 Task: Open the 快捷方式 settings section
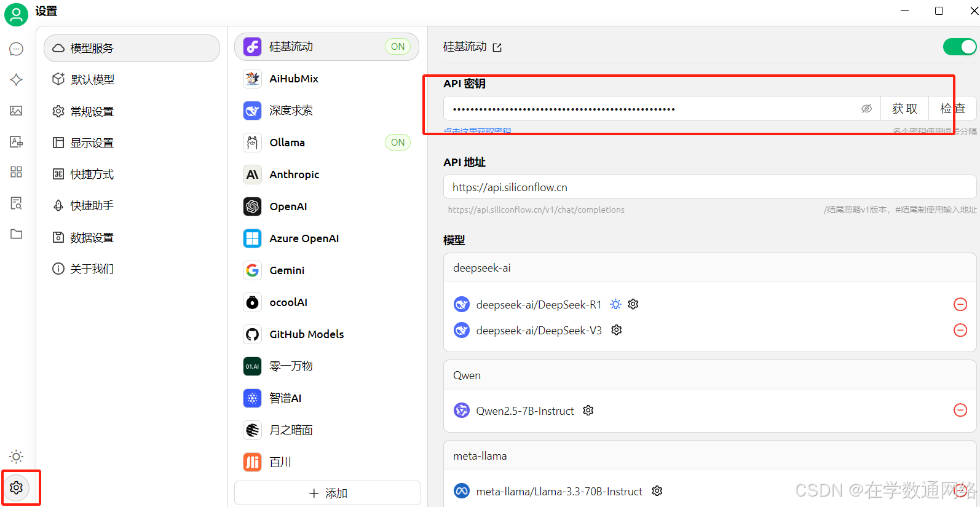point(132,174)
